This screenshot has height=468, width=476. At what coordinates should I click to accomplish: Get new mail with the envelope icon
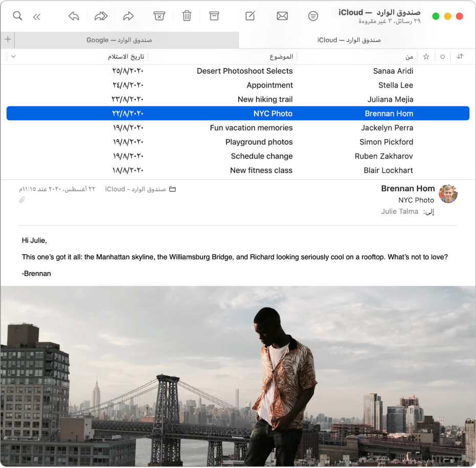(282, 16)
